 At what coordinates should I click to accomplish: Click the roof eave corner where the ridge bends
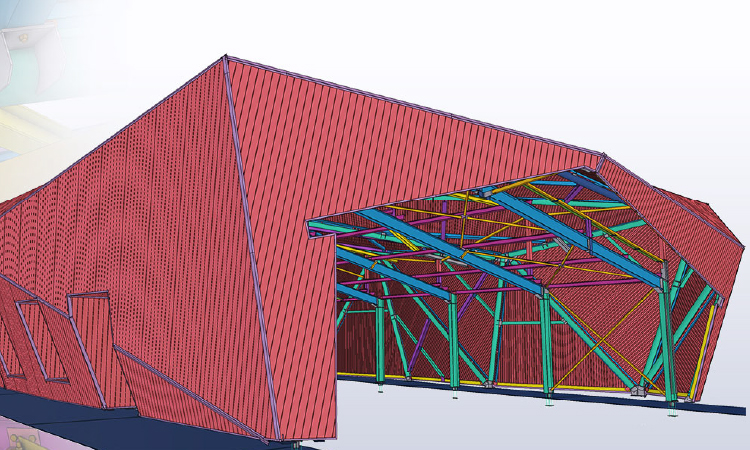pos(600,157)
